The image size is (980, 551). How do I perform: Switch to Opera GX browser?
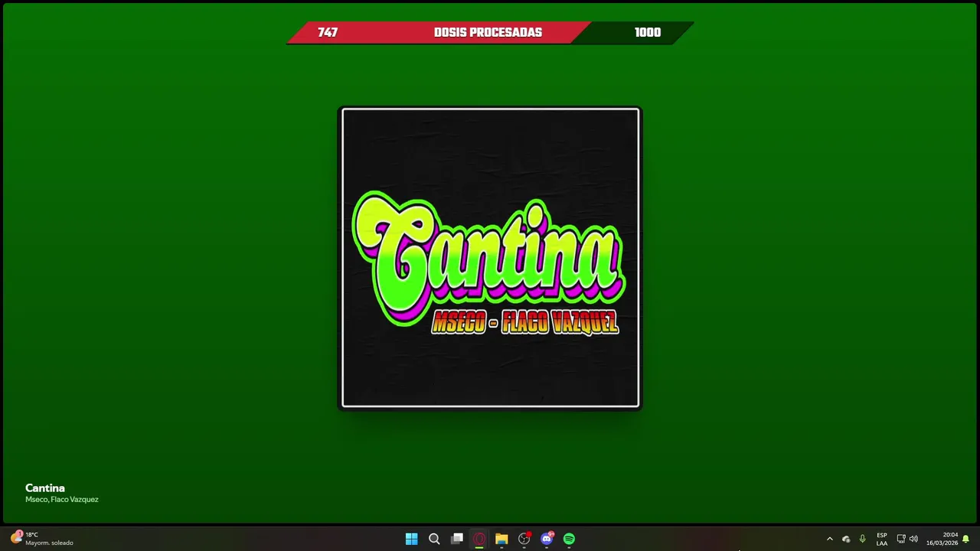point(479,539)
